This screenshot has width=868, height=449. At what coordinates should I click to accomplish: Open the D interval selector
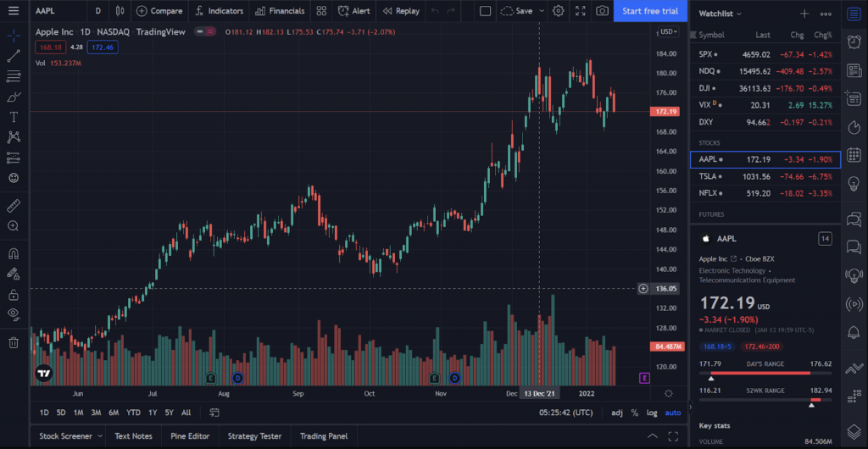coord(98,11)
